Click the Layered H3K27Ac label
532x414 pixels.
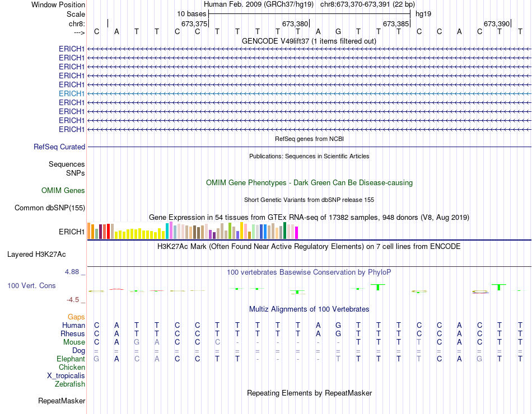pyautogui.click(x=36, y=255)
